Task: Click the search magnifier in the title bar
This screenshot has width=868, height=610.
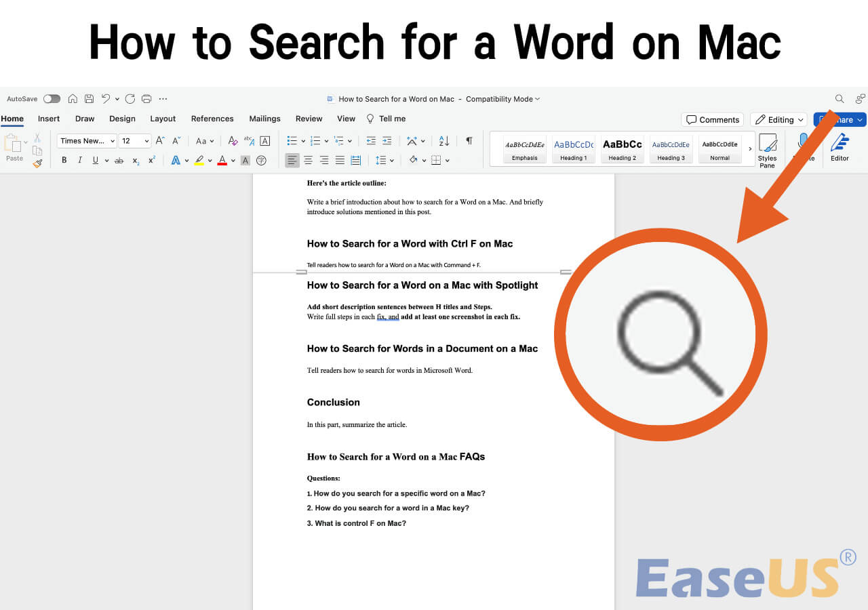Action: pos(840,99)
